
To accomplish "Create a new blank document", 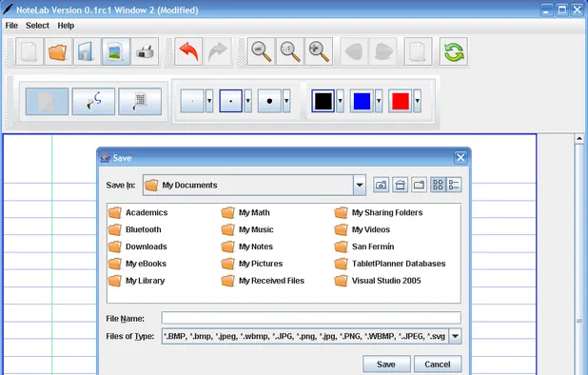I will (x=29, y=51).
